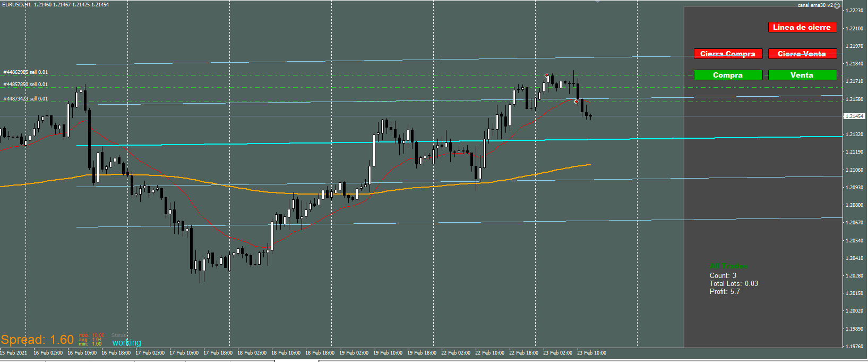
Task: Select sell order label #44873423
Action: click(x=25, y=99)
